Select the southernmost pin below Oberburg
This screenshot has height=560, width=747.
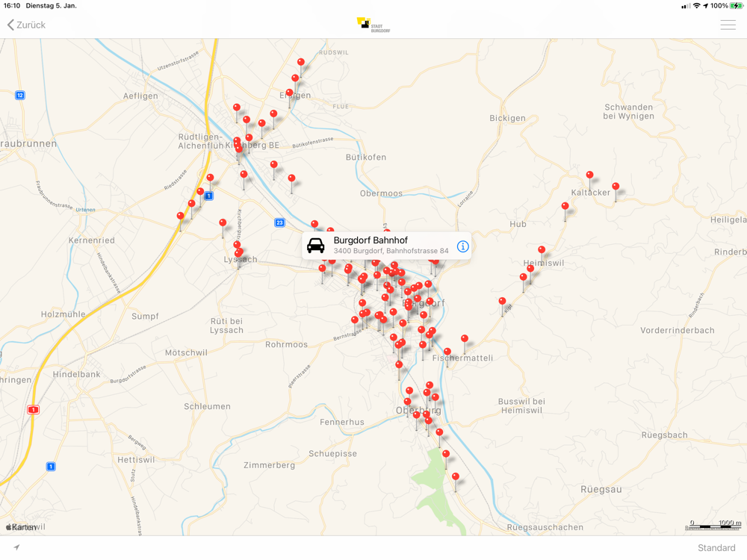(x=456, y=476)
